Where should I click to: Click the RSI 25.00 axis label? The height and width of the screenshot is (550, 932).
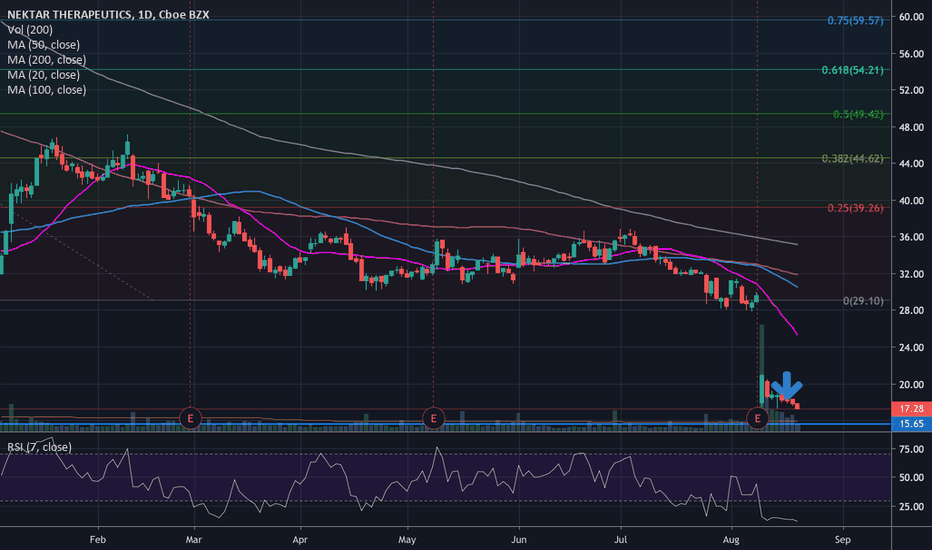911,507
